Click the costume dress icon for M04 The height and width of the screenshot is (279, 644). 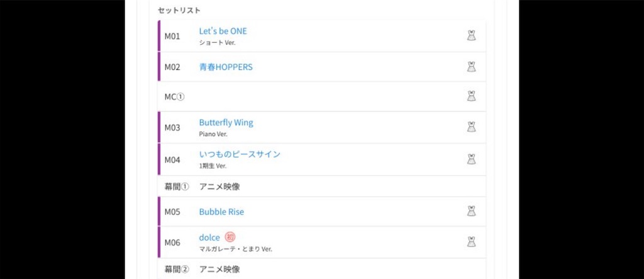pyautogui.click(x=471, y=159)
